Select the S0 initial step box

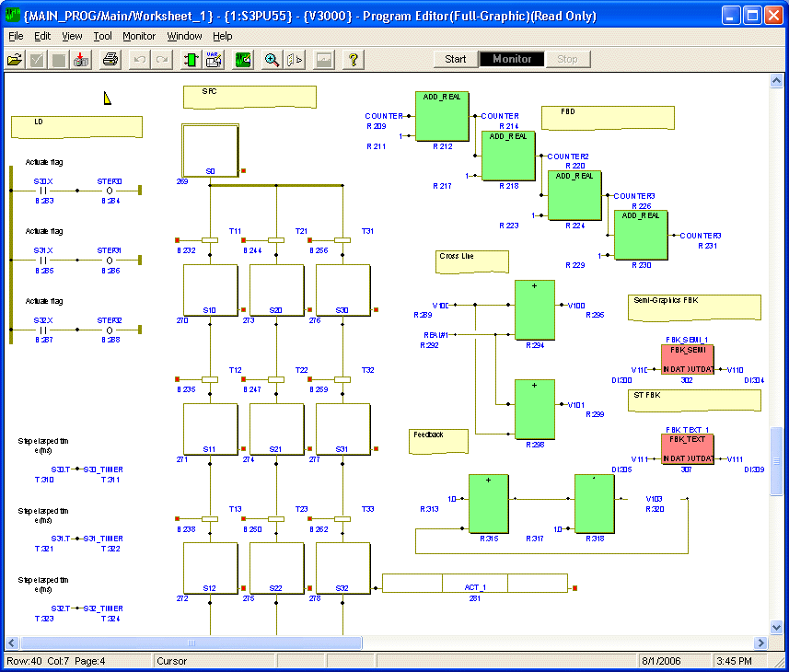click(x=210, y=150)
